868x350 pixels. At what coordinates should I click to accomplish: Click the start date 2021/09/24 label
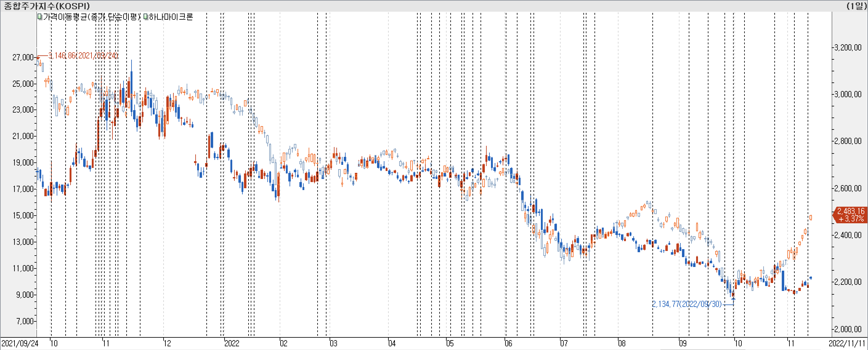(x=19, y=343)
